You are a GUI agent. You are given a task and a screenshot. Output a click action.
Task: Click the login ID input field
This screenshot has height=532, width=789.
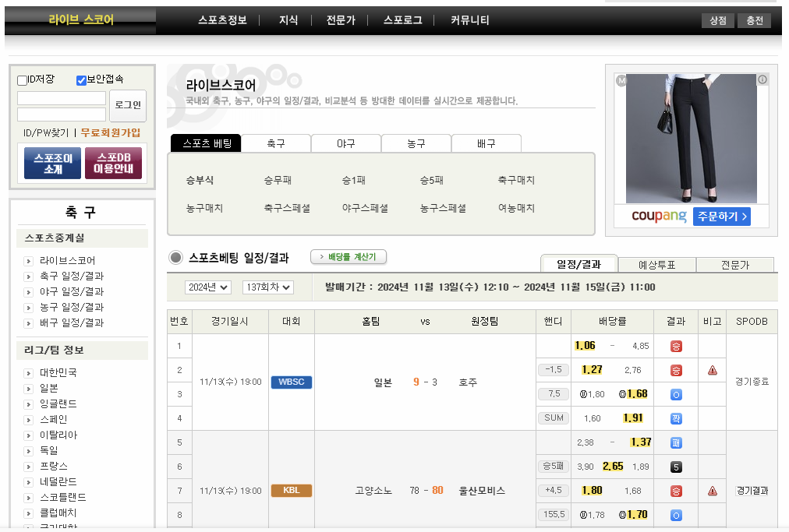point(61,97)
